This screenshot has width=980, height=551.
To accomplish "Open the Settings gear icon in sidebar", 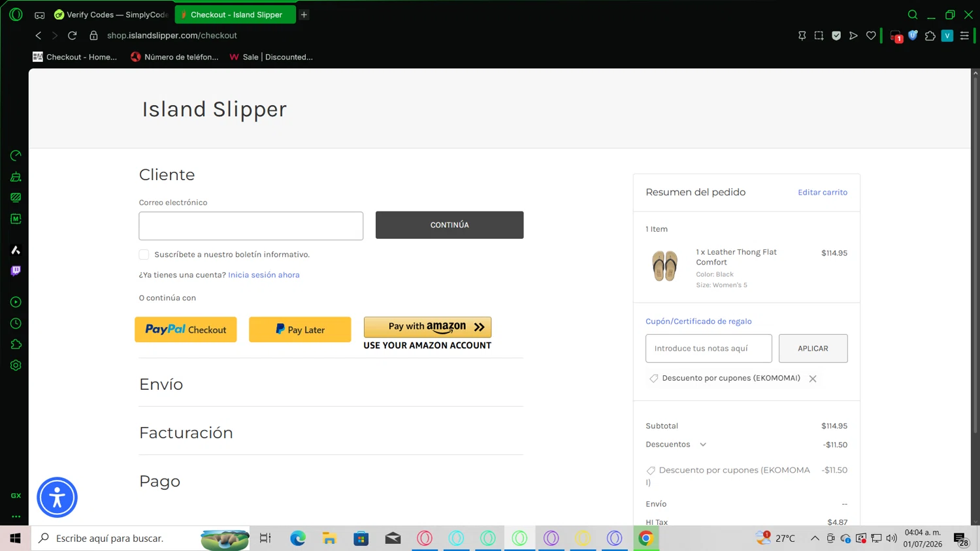I will pyautogui.click(x=16, y=366).
